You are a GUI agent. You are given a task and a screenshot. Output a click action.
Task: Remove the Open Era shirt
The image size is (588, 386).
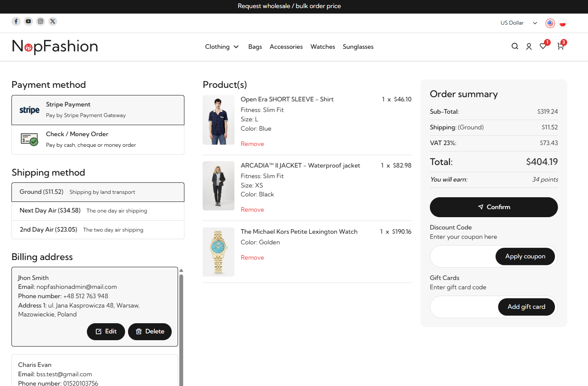pos(252,144)
